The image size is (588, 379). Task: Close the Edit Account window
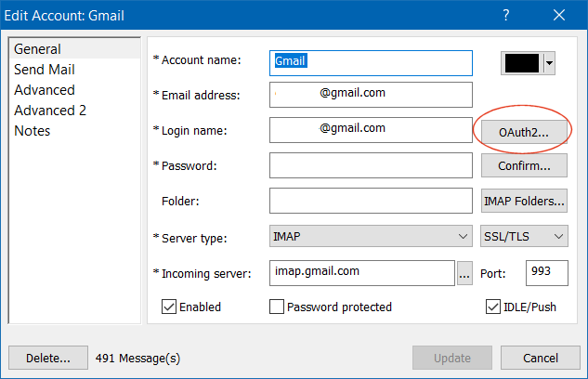point(559,16)
